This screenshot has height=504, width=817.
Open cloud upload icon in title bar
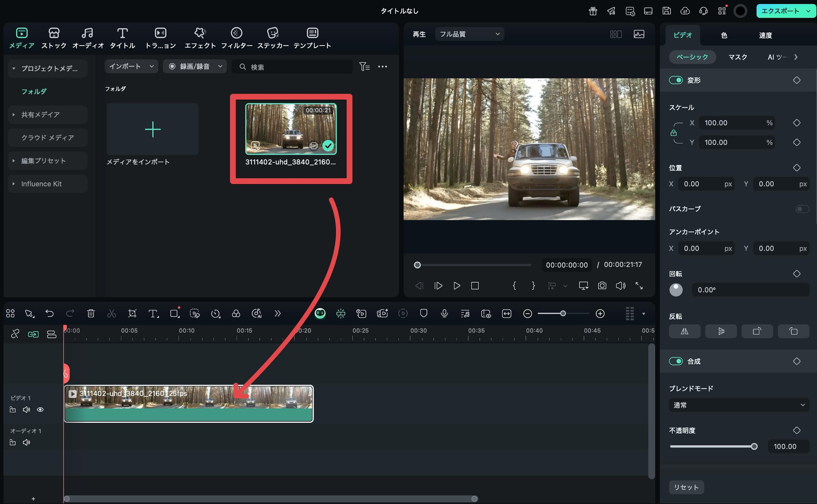pos(685,11)
